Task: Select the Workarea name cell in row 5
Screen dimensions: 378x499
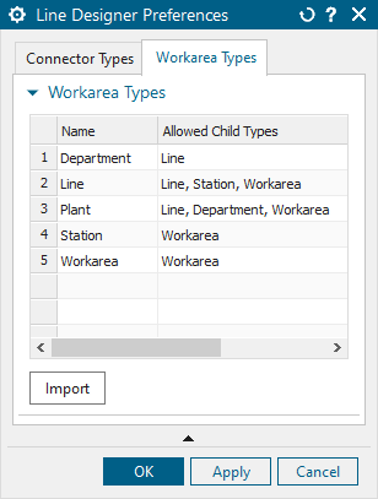Action: pyautogui.click(x=107, y=261)
